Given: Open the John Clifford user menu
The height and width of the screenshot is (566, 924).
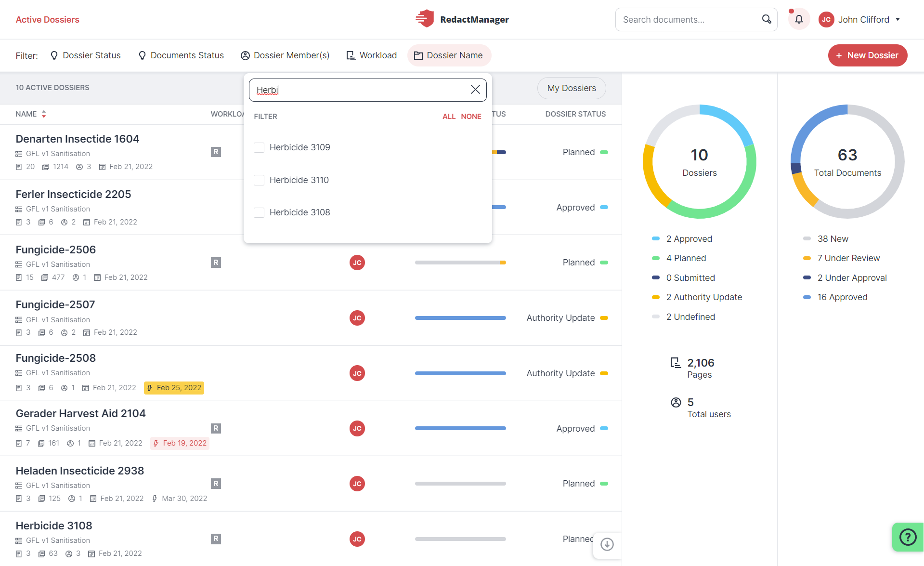Looking at the screenshot, I should pyautogui.click(x=859, y=20).
